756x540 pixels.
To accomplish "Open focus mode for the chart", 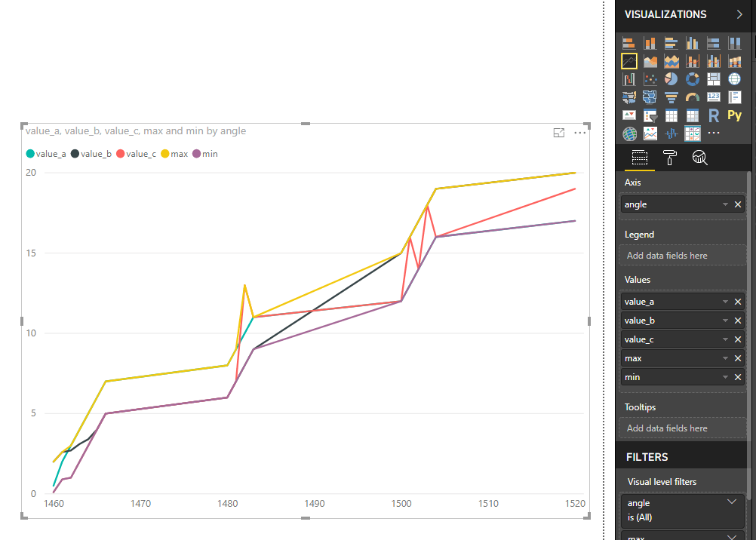I will point(559,133).
